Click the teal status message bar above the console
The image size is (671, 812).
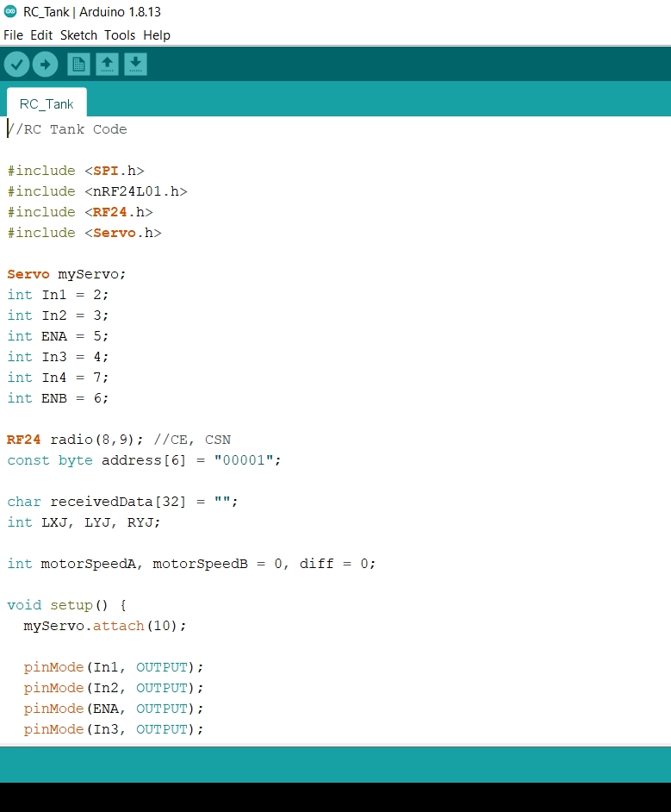[x=335, y=765]
